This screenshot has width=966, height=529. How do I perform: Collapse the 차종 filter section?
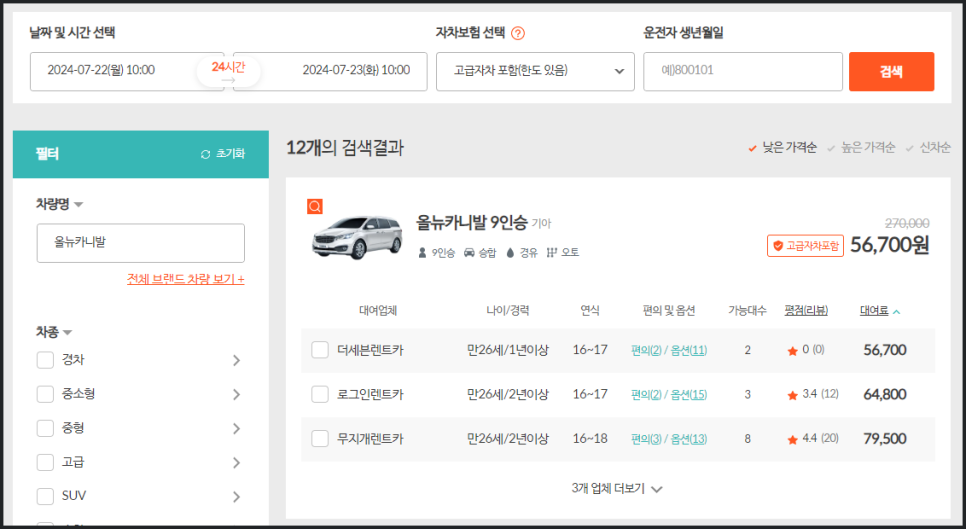pyautogui.click(x=54, y=332)
